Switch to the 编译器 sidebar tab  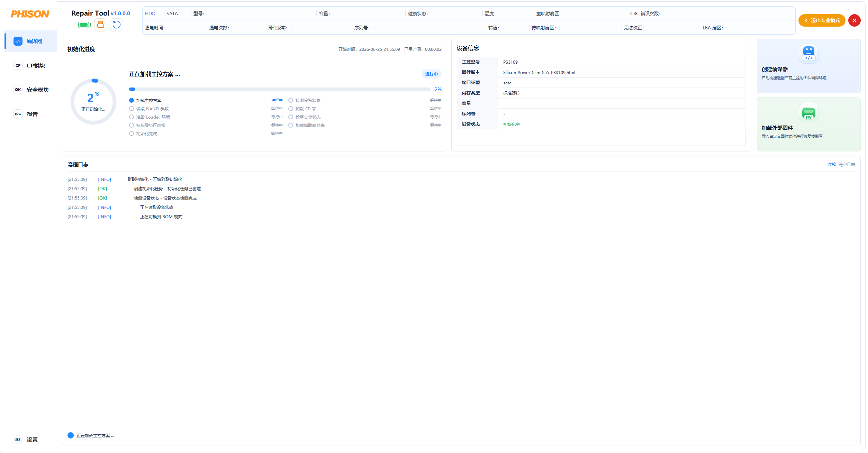pos(31,41)
